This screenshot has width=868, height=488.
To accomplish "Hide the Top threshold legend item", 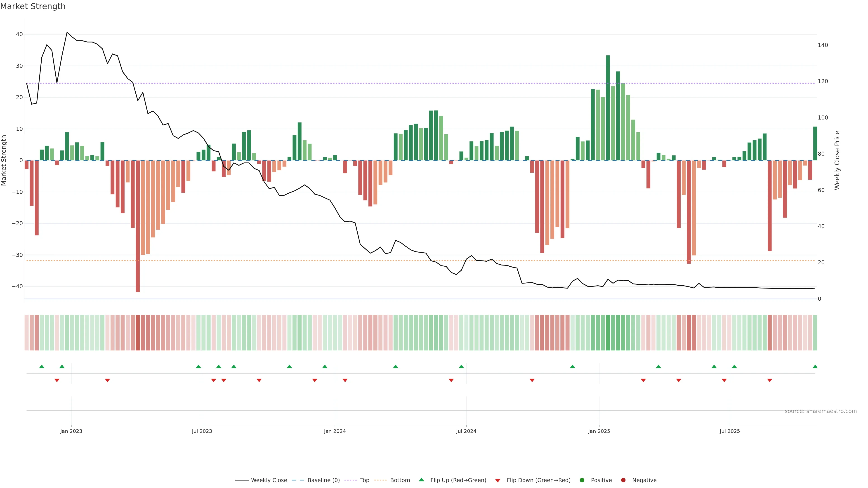I will 364,480.
